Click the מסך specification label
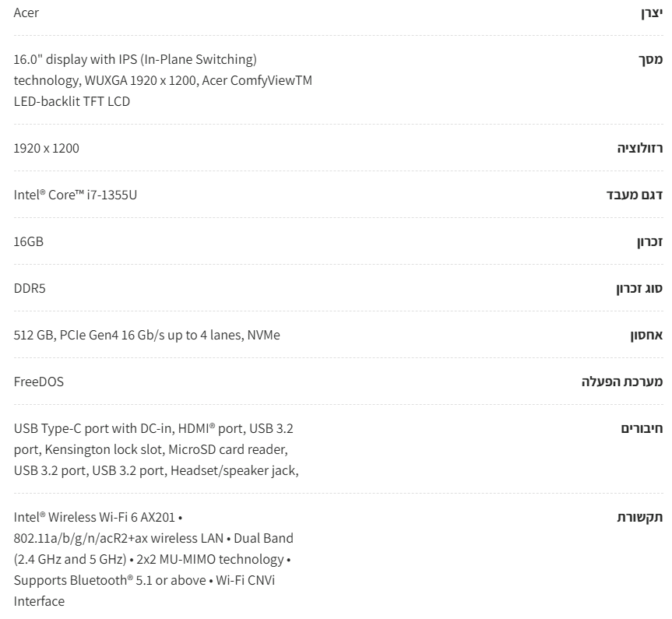The image size is (672, 619). click(650, 60)
